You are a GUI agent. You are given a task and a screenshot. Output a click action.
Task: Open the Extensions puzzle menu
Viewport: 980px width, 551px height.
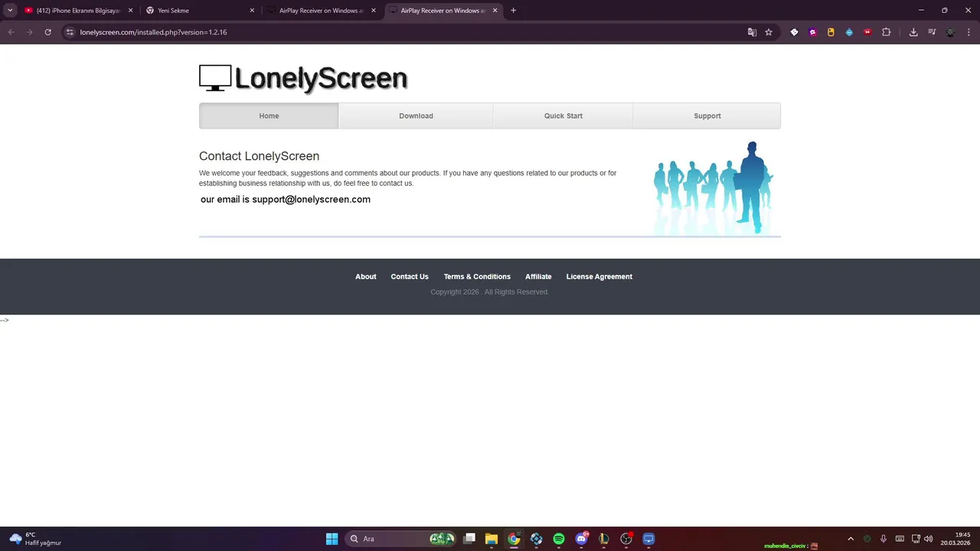coord(887,32)
